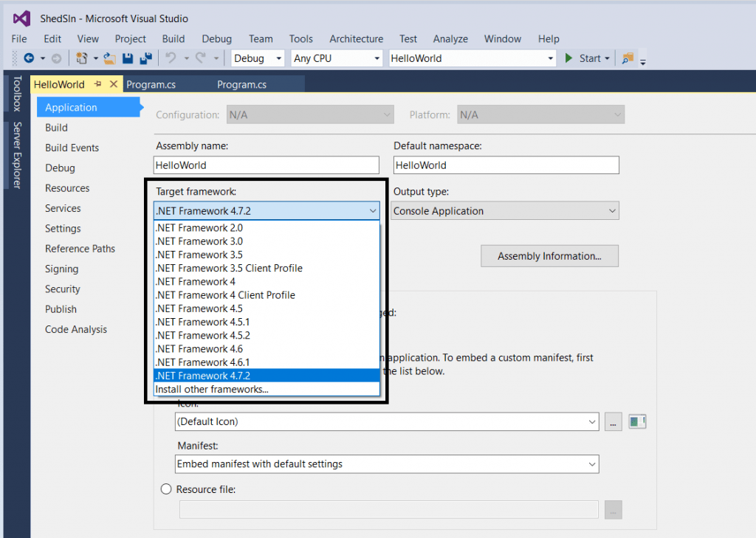The height and width of the screenshot is (538, 756).
Task: Click the Undo arrow icon
Action: click(x=171, y=58)
